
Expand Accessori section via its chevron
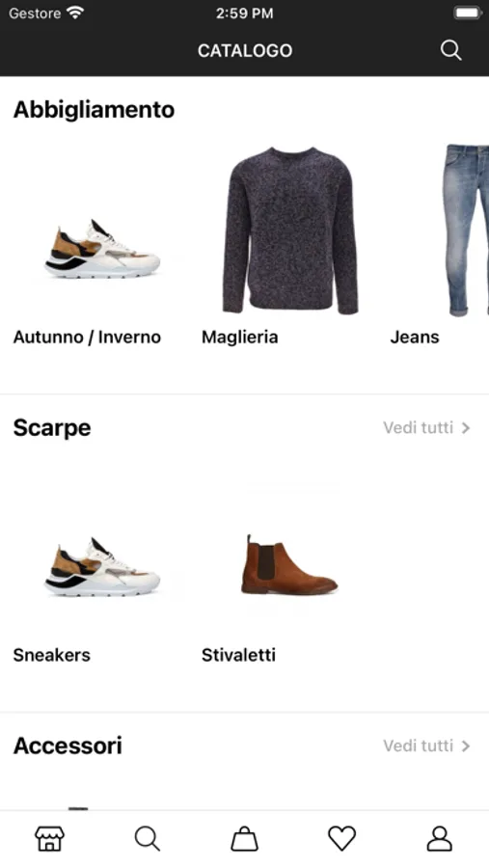(x=466, y=746)
